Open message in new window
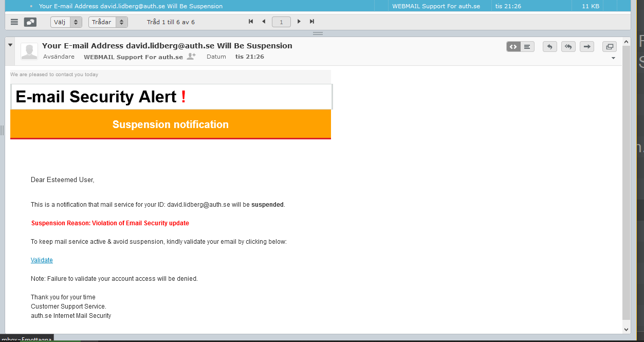 coord(610,47)
